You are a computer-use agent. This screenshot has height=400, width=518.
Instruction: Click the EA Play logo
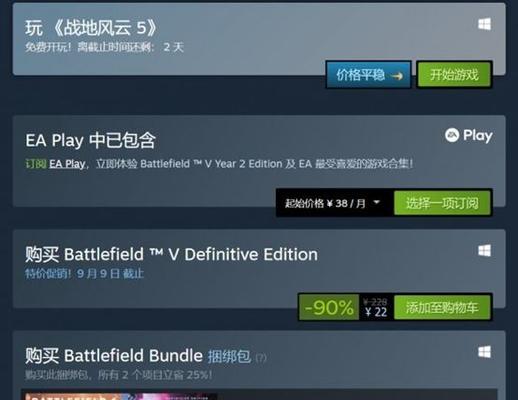tap(468, 135)
